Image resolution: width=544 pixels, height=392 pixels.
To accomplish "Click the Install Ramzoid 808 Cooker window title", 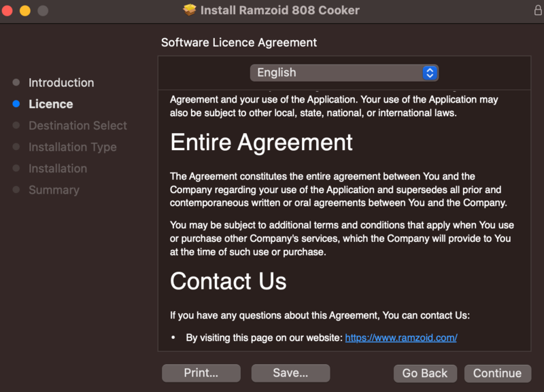I will coord(279,10).
